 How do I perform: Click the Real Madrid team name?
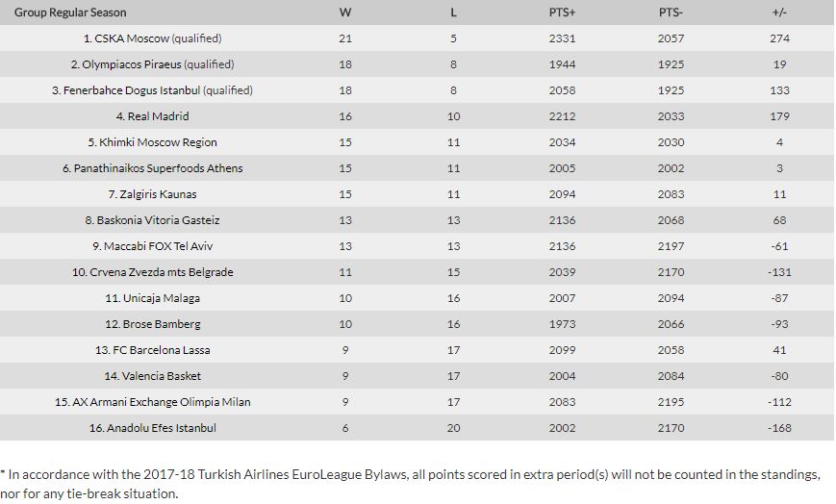coord(158,116)
